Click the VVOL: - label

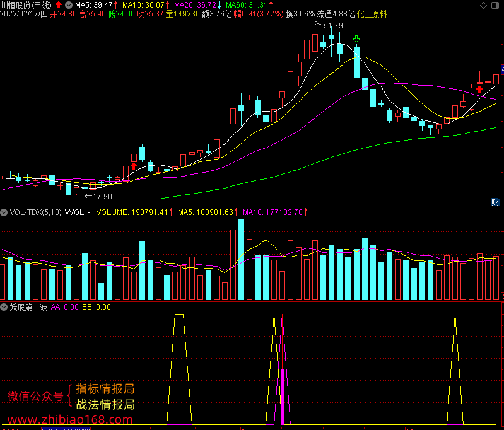point(78,212)
